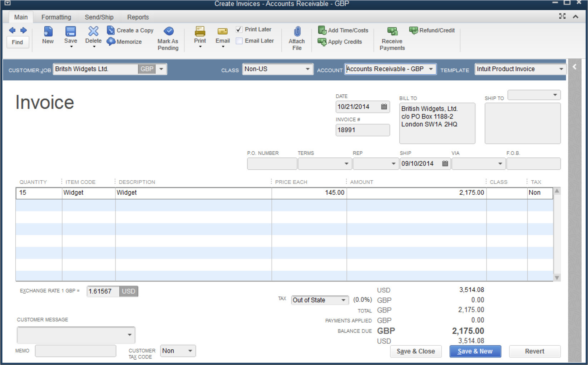Screen dimensions: 588x365
Task: Open the SHIP date calendar picker
Action: [x=445, y=163]
